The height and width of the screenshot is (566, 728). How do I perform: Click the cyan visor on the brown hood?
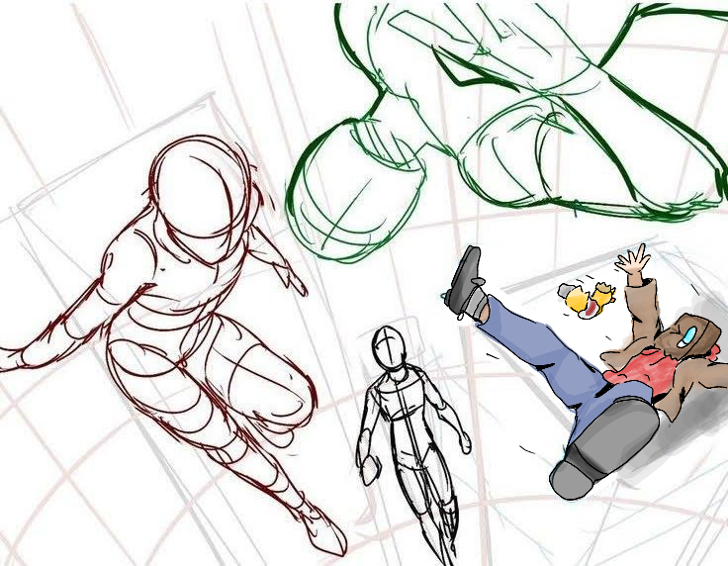(x=687, y=337)
